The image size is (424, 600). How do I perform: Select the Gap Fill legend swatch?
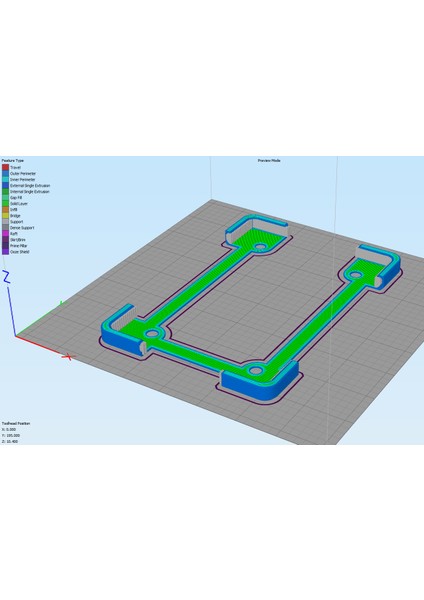5,198
